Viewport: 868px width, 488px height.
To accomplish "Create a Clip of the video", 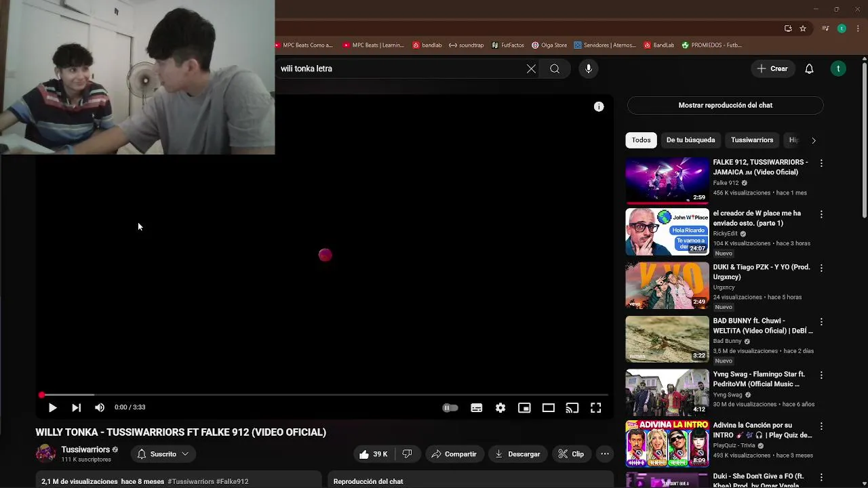I will click(x=571, y=454).
